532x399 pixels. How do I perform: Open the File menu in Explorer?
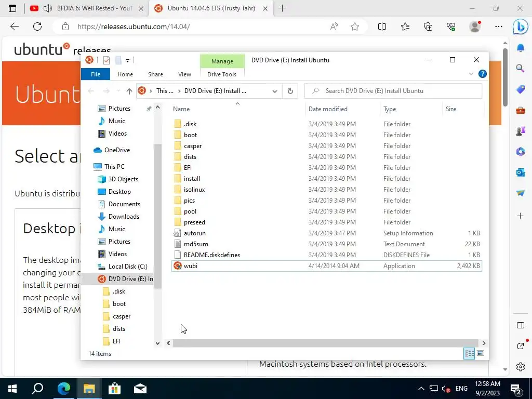96,74
